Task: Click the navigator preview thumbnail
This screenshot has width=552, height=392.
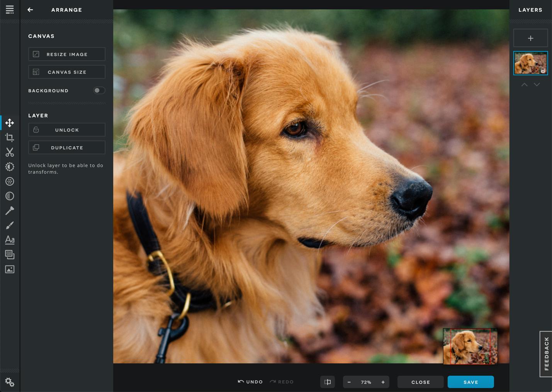Action: pyautogui.click(x=470, y=346)
